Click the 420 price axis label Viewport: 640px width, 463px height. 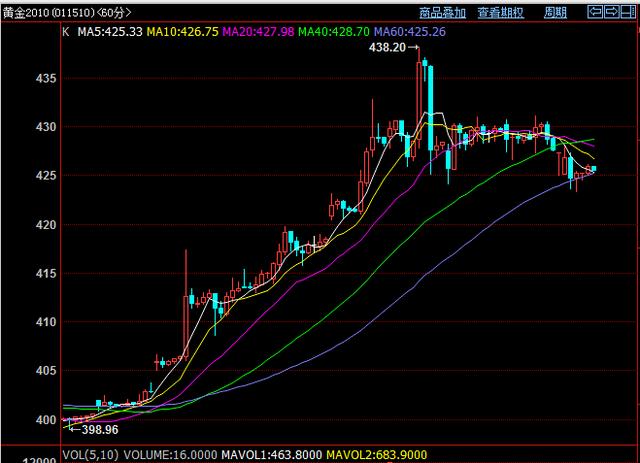(x=46, y=225)
